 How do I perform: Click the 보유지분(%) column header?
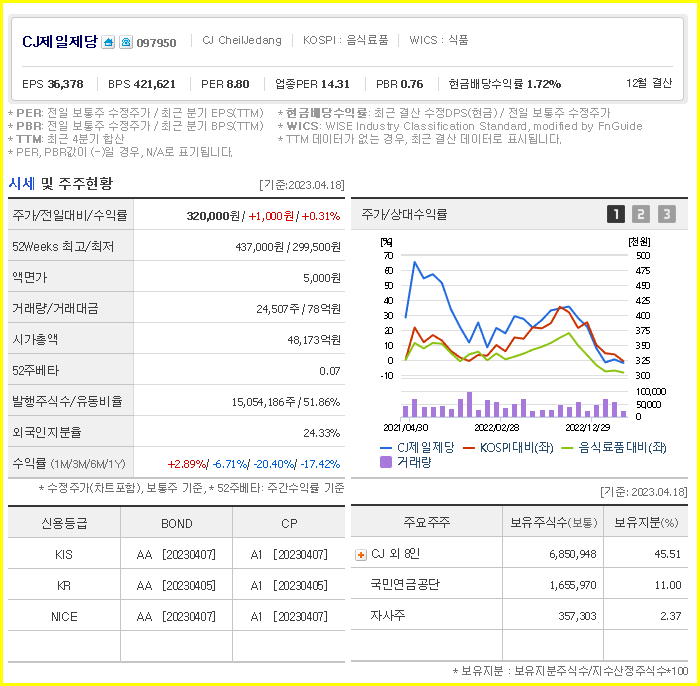[x=646, y=522]
